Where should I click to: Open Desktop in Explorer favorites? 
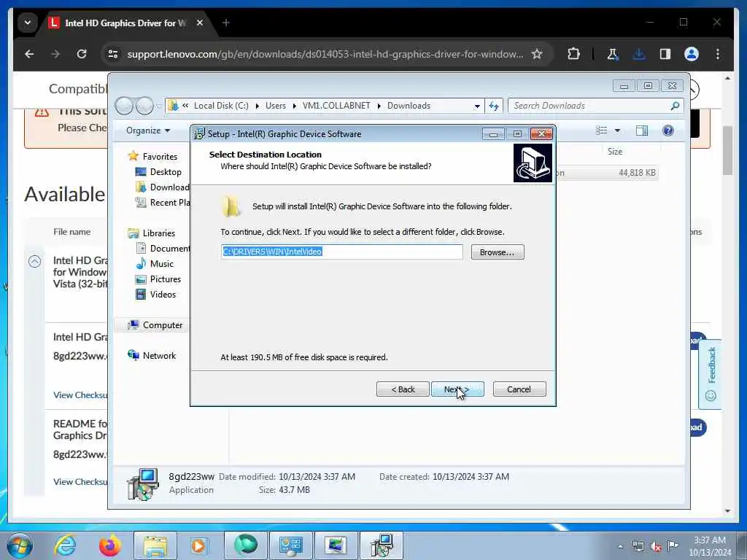158,172
